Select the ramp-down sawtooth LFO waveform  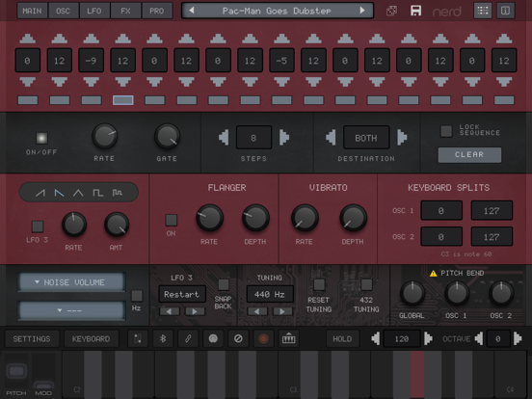pyautogui.click(x=59, y=193)
